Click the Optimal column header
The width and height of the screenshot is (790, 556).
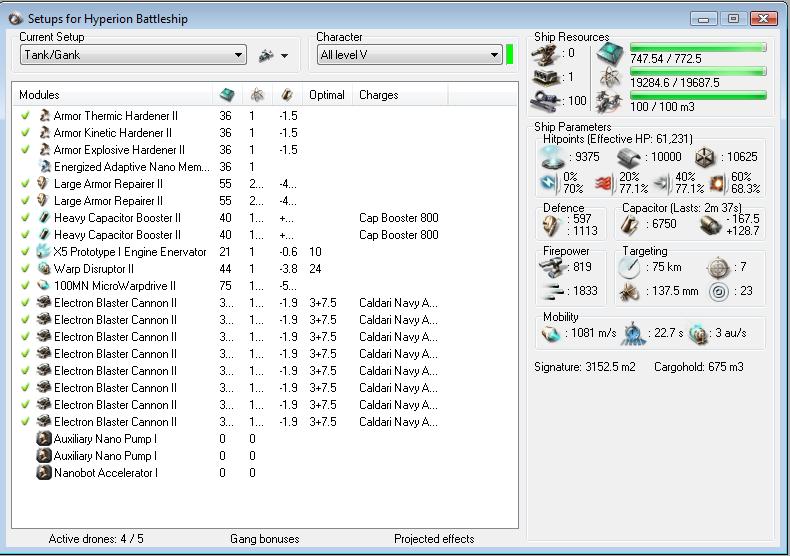tap(326, 95)
